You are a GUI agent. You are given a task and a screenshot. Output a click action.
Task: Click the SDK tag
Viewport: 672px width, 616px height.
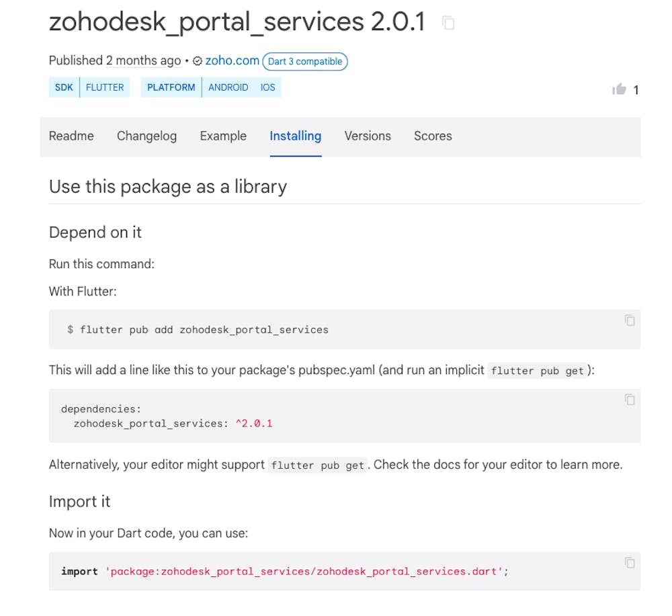point(64,87)
